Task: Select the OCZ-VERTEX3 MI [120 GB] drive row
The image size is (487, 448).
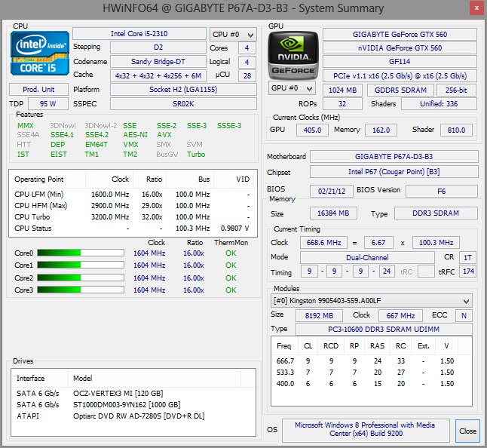Action: pos(133,394)
